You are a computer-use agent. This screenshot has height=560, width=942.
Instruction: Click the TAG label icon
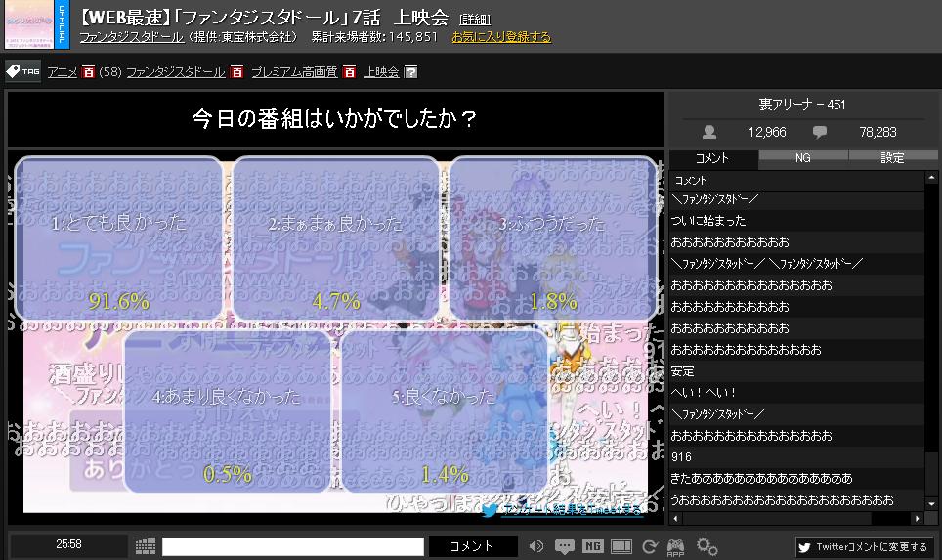(22, 71)
